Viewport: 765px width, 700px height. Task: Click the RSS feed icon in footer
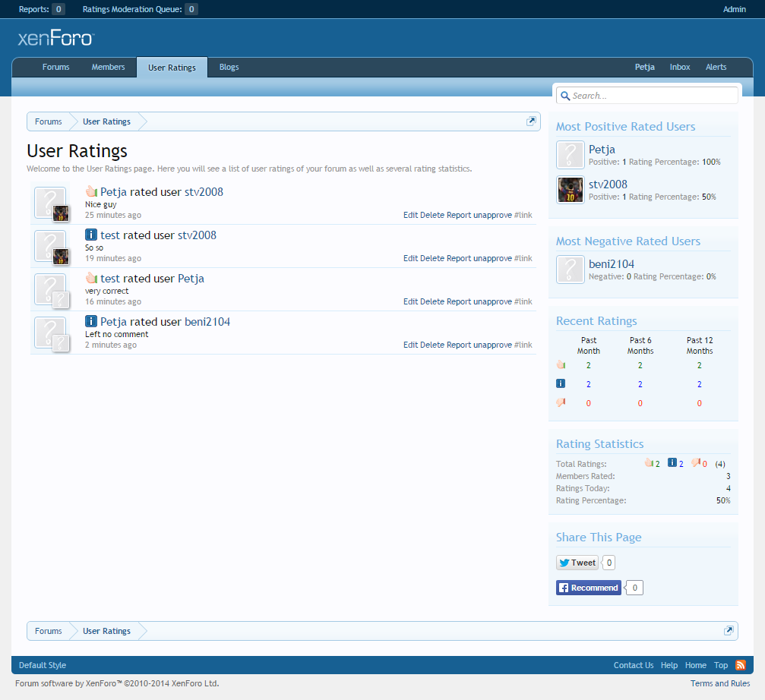pyautogui.click(x=740, y=665)
